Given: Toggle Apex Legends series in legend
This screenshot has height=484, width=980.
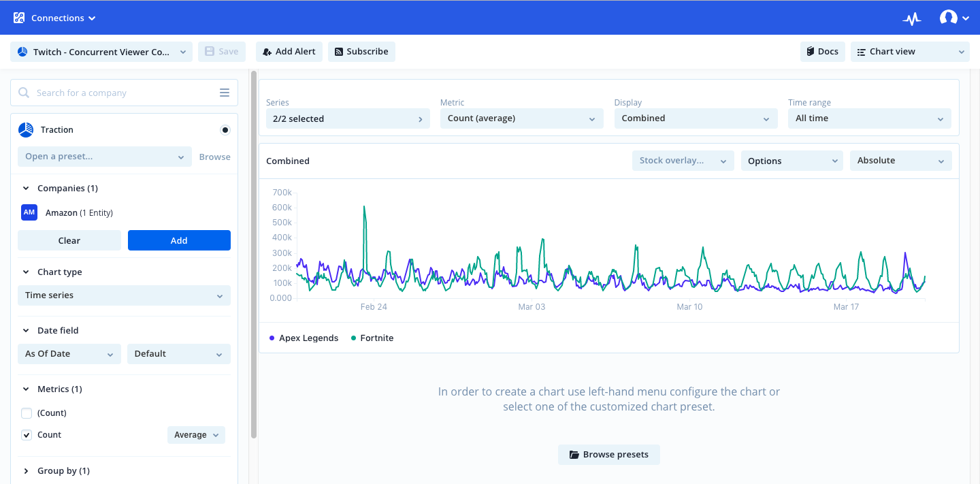Looking at the screenshot, I should (x=304, y=338).
